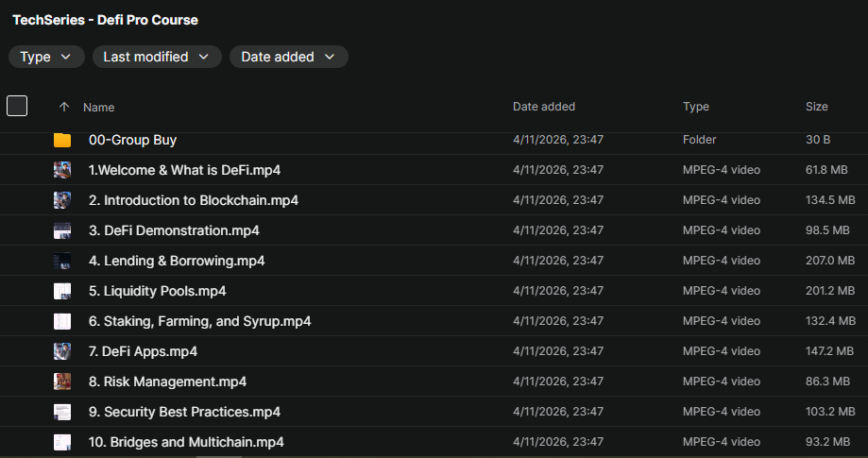
Task: Click the 00-Group Buy folder icon
Action: coord(62,140)
